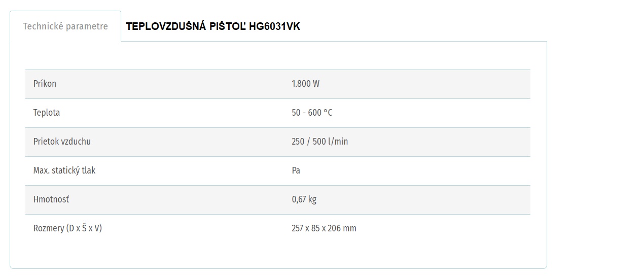Click the Hmotnosť row label
The image size is (644, 277).
[51, 199]
